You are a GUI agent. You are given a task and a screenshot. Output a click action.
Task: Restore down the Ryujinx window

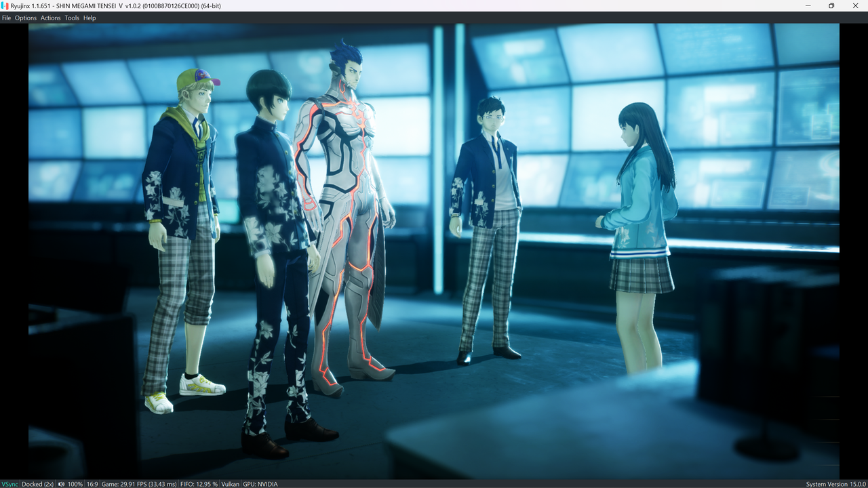click(x=831, y=5)
